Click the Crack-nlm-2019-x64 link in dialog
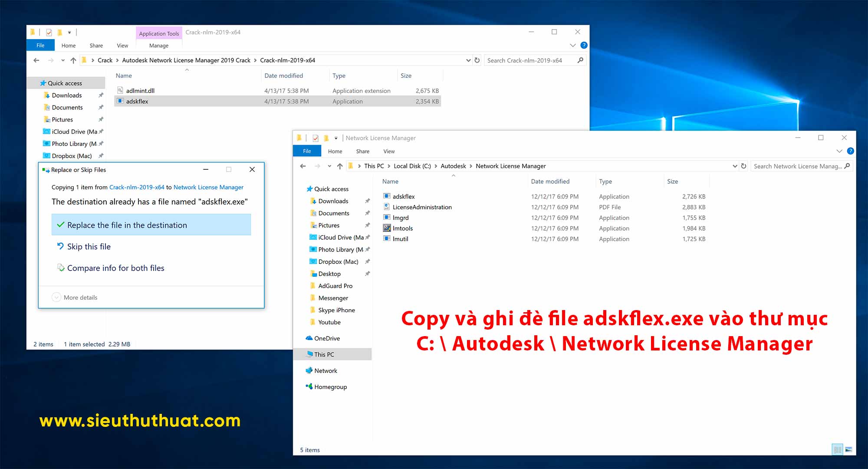Screen dimensions: 868x469 (x=137, y=187)
